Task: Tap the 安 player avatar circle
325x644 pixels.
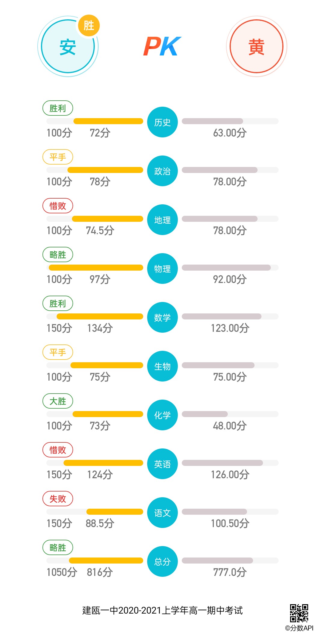Action: (x=68, y=47)
